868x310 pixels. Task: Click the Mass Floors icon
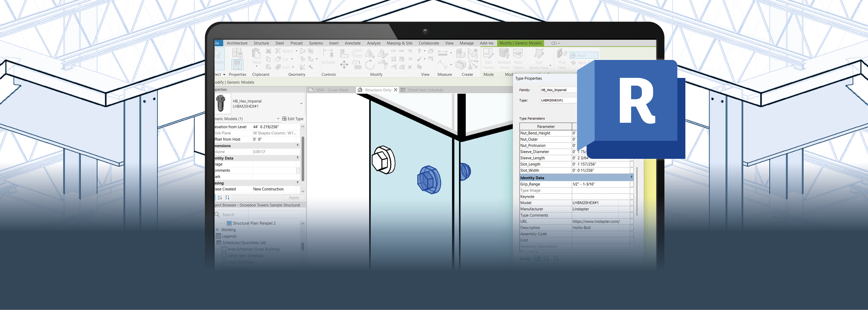click(518, 53)
